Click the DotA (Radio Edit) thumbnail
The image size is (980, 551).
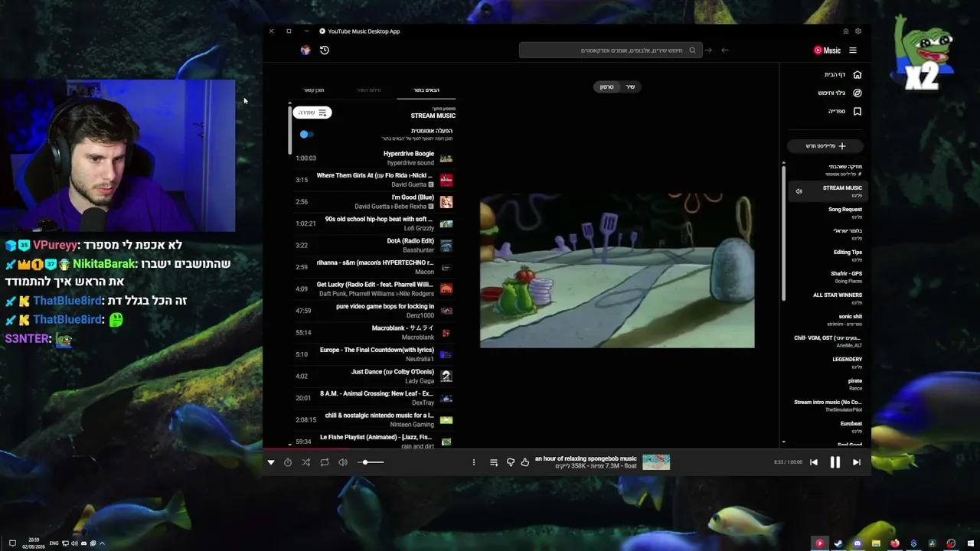point(446,246)
